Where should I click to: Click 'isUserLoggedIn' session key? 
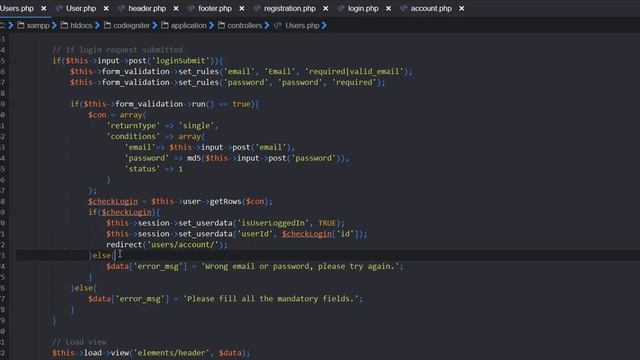pos(273,223)
